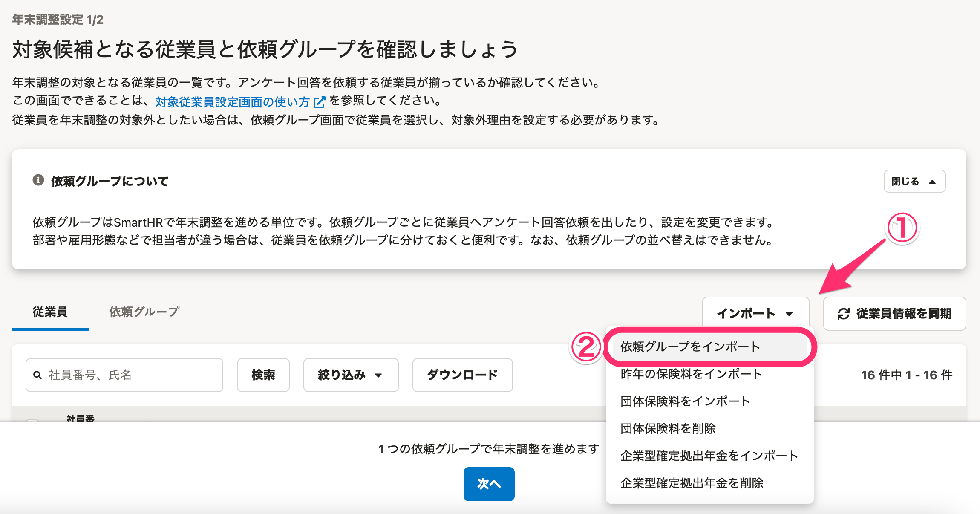Click the magnifier icon in the search field
This screenshot has height=514, width=980.
37,375
